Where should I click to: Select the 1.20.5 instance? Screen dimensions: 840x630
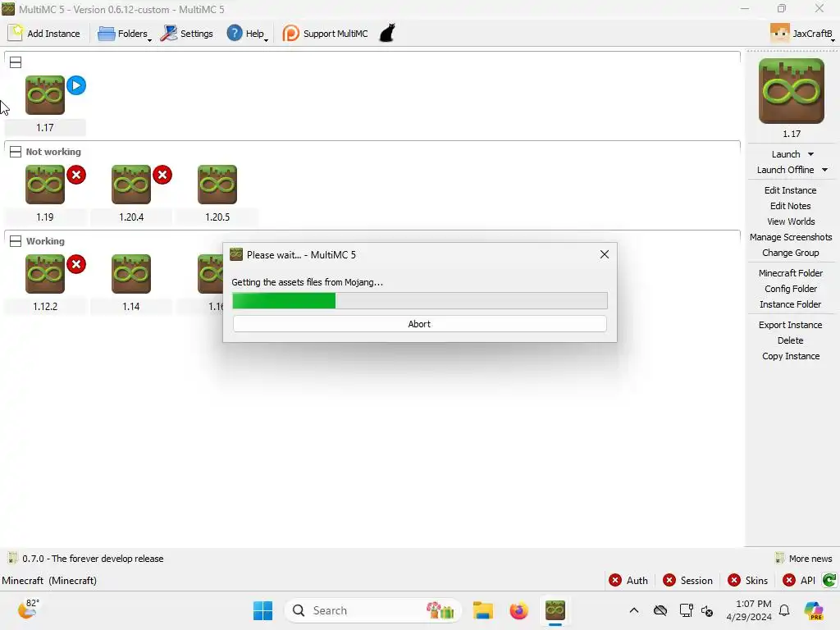tap(217, 194)
